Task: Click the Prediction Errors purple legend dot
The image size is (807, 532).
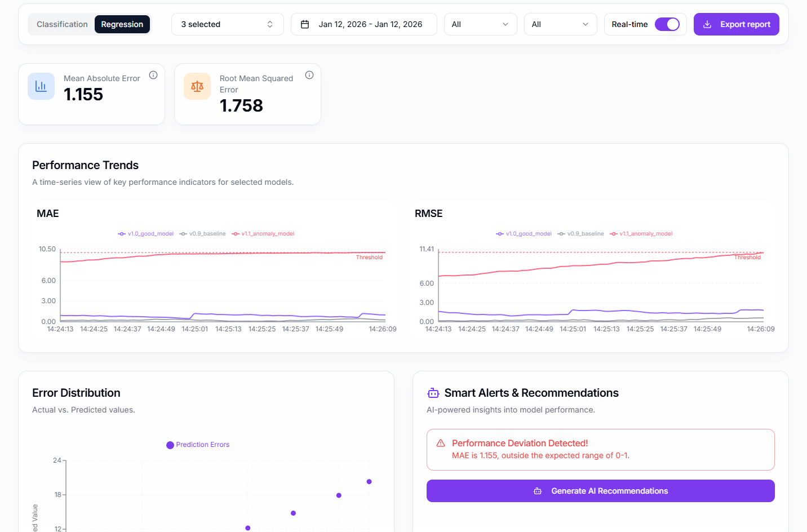Action: pyautogui.click(x=170, y=445)
